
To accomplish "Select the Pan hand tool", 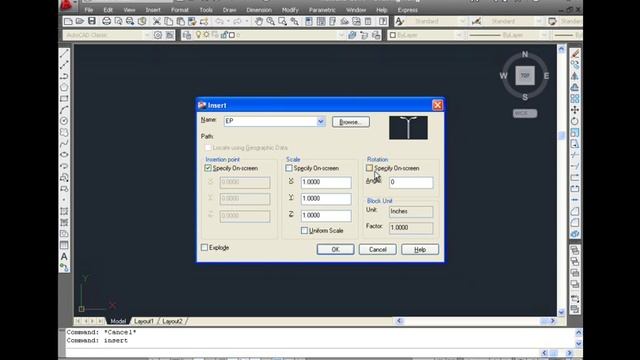I will (259, 21).
